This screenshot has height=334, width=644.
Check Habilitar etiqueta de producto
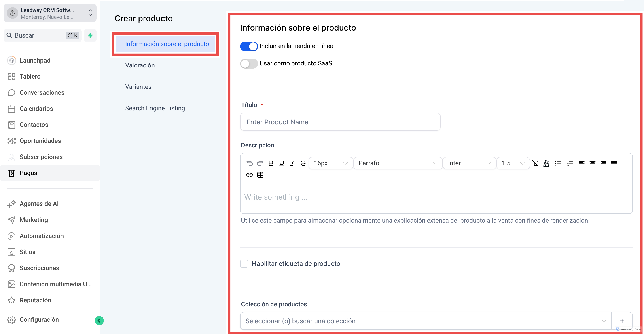(244, 264)
